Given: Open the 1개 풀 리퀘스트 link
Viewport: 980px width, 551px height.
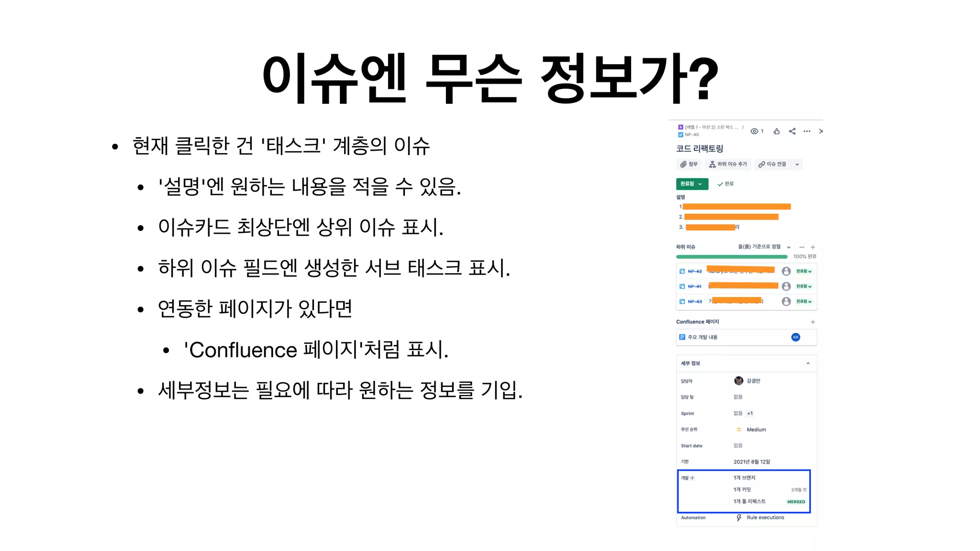Looking at the screenshot, I should click(x=749, y=501).
